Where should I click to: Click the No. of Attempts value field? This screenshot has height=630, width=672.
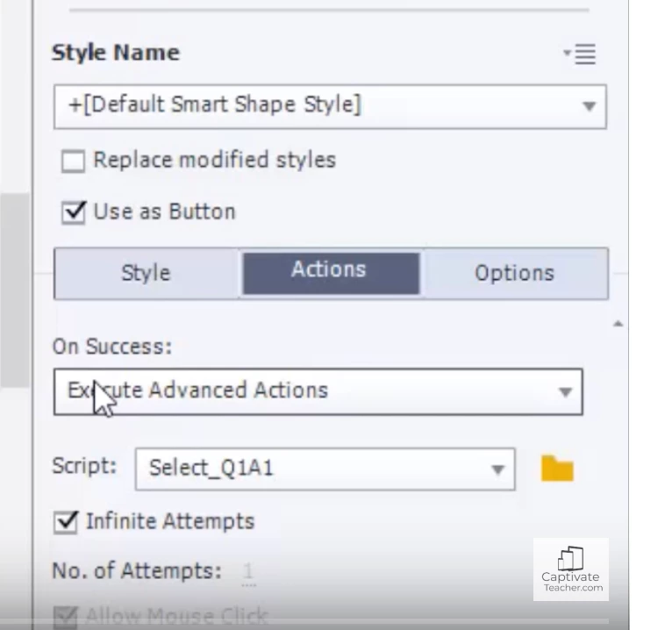coord(248,572)
